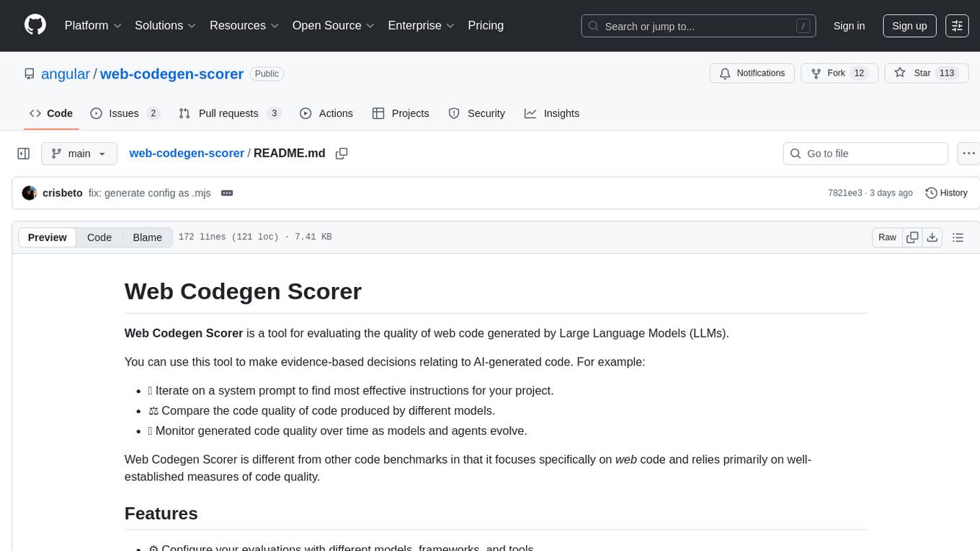Click the Pull requests count badge 3
The height and width of the screenshot is (551, 980).
[x=274, y=113]
